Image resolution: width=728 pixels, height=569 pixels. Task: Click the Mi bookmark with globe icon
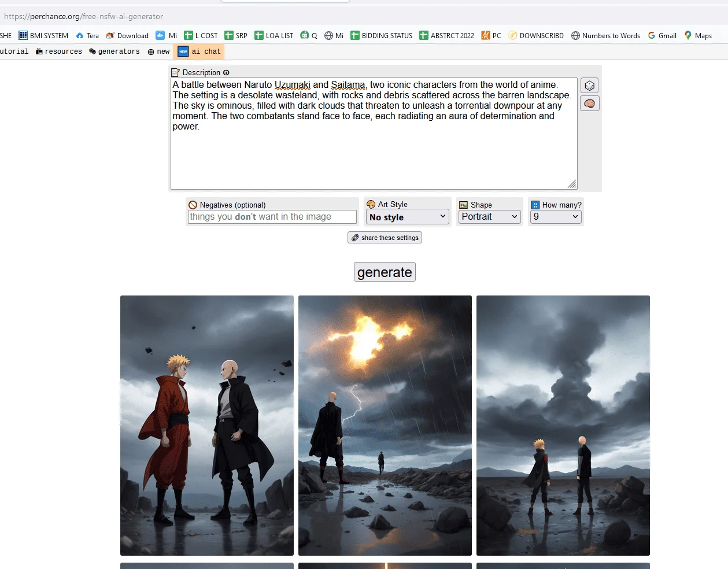(x=334, y=35)
